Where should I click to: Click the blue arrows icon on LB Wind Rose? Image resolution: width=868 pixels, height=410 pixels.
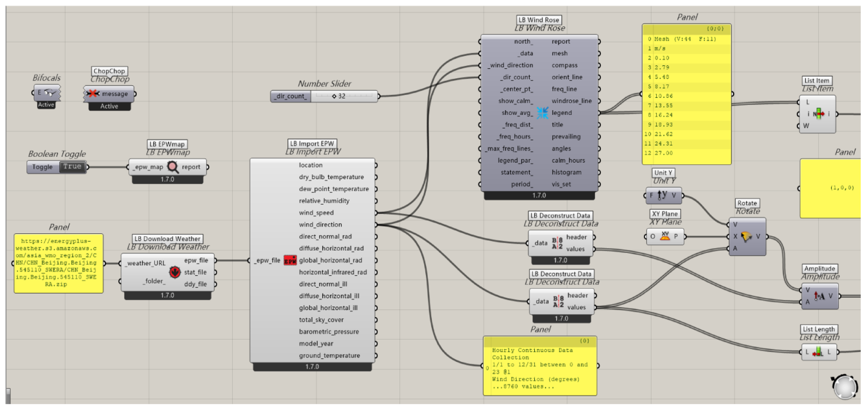(542, 113)
